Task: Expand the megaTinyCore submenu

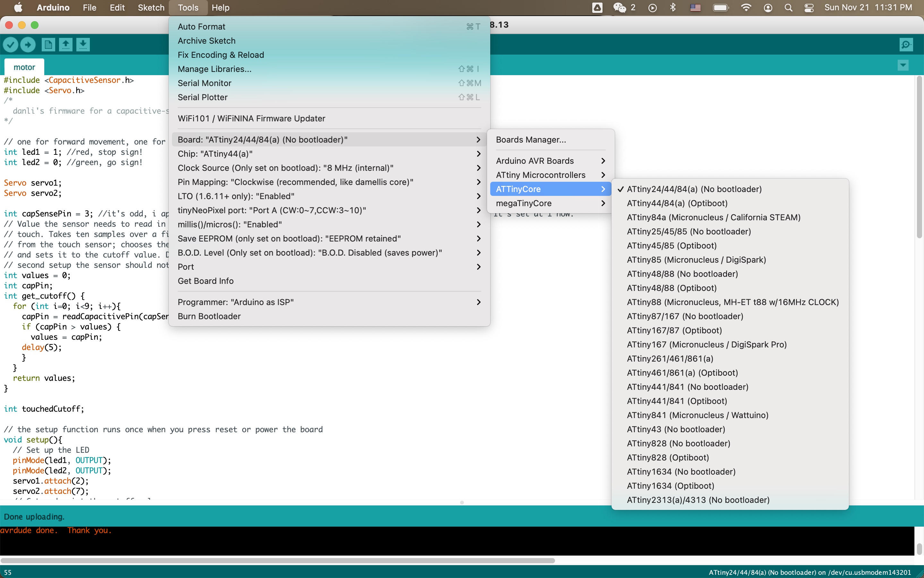Action: click(551, 203)
